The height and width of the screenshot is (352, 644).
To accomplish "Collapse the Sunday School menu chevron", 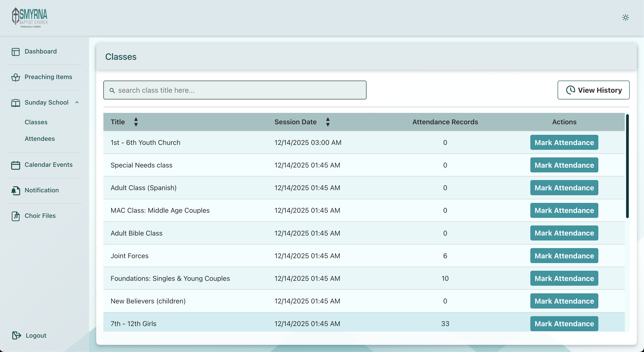I will [x=77, y=102].
